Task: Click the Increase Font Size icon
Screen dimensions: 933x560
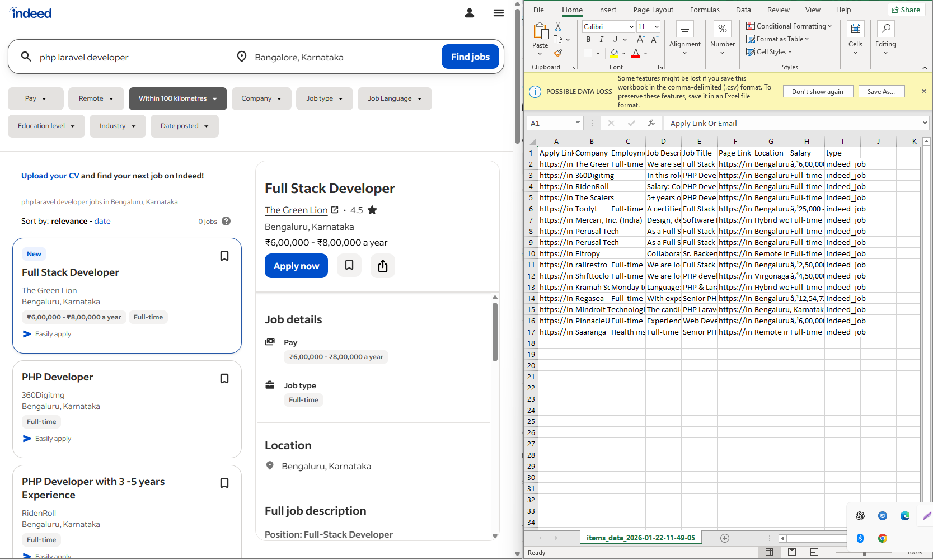Action: tap(640, 39)
